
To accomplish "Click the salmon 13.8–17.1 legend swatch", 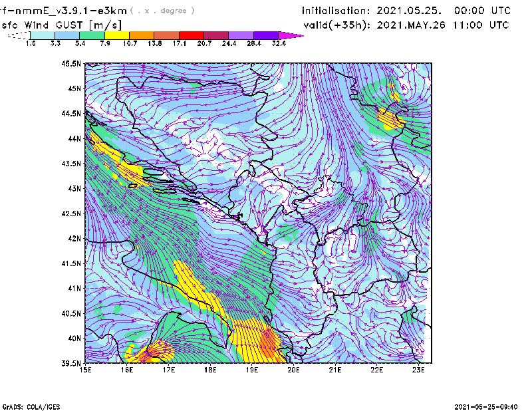I will [167, 35].
